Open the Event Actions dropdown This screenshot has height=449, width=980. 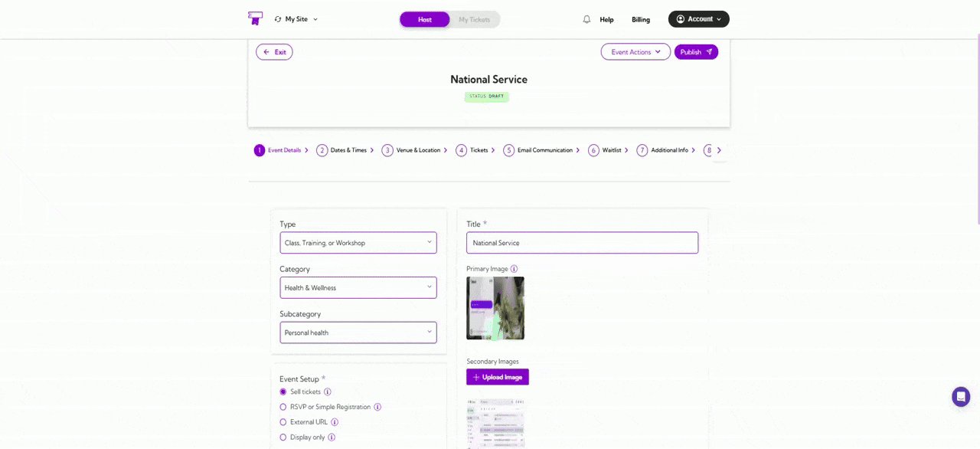point(635,52)
